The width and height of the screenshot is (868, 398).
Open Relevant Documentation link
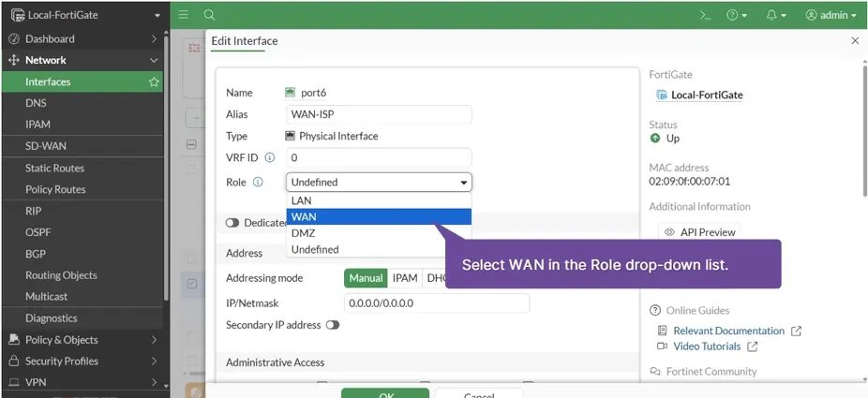coord(728,332)
